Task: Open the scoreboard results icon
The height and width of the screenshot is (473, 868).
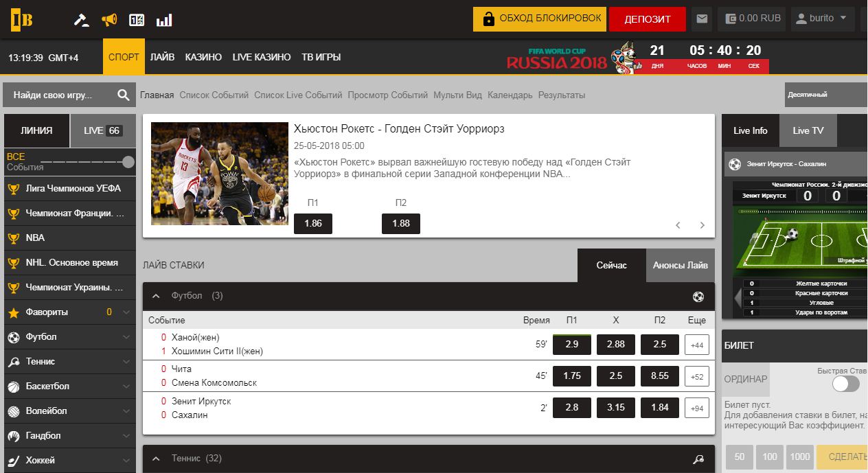Action: (x=137, y=20)
